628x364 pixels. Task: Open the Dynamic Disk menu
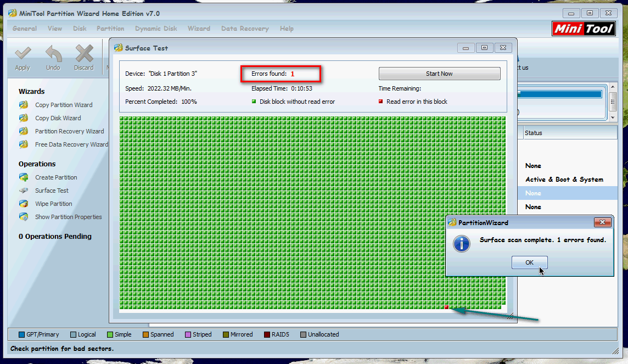tap(156, 29)
